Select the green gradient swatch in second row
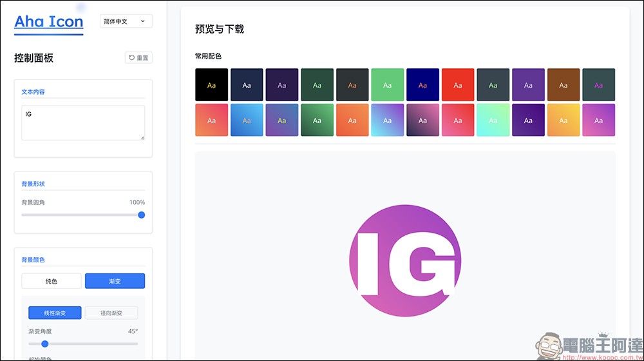 pos(317,120)
